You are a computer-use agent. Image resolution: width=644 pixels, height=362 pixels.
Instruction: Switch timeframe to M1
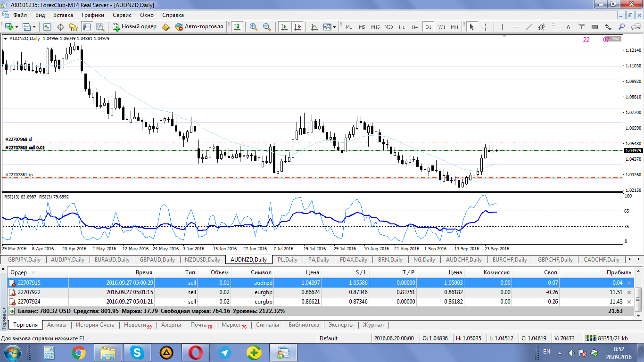click(x=349, y=27)
